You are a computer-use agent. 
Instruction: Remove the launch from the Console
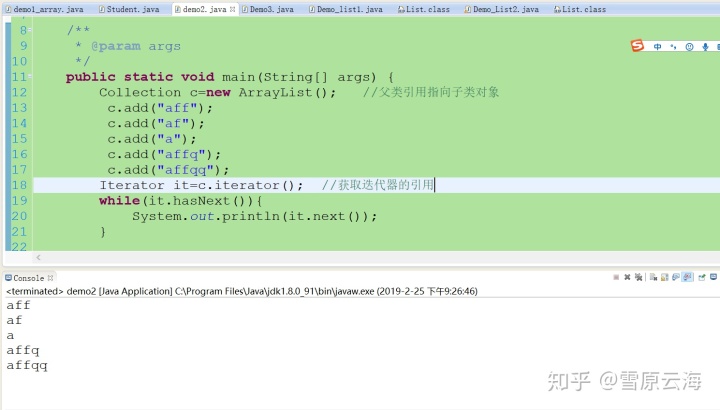tap(627, 277)
